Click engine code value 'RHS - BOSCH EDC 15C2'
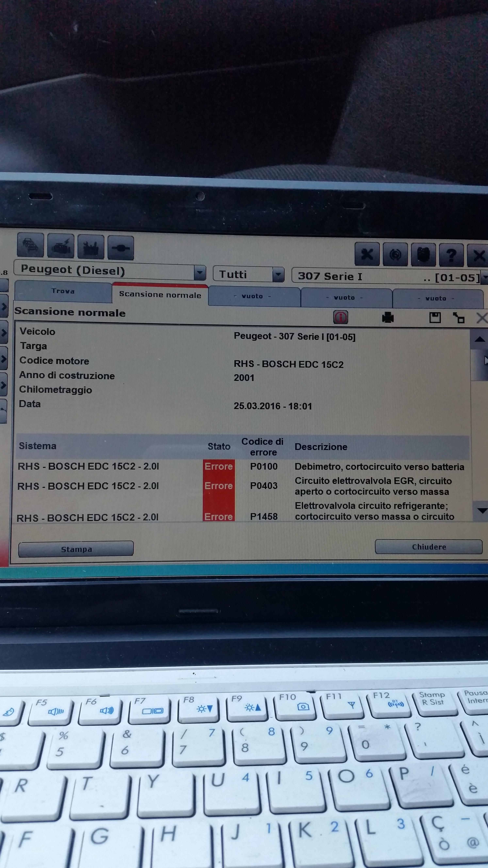The width and height of the screenshot is (488, 868). click(289, 364)
